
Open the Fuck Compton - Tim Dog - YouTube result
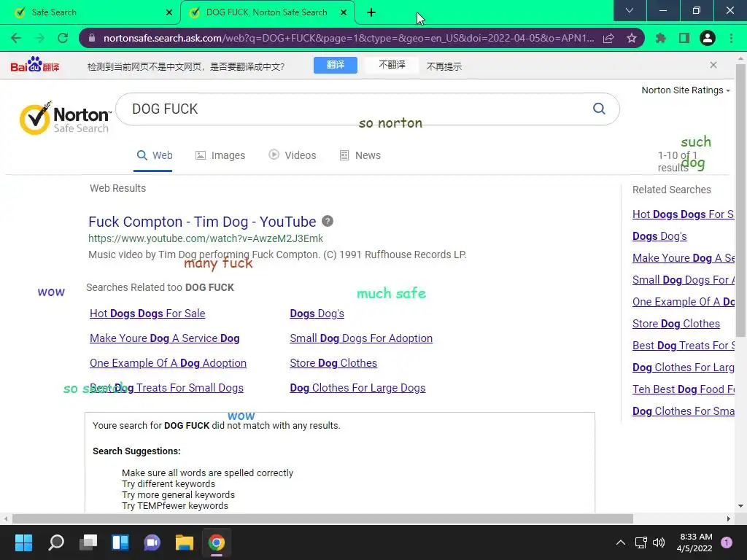pyautogui.click(x=202, y=222)
